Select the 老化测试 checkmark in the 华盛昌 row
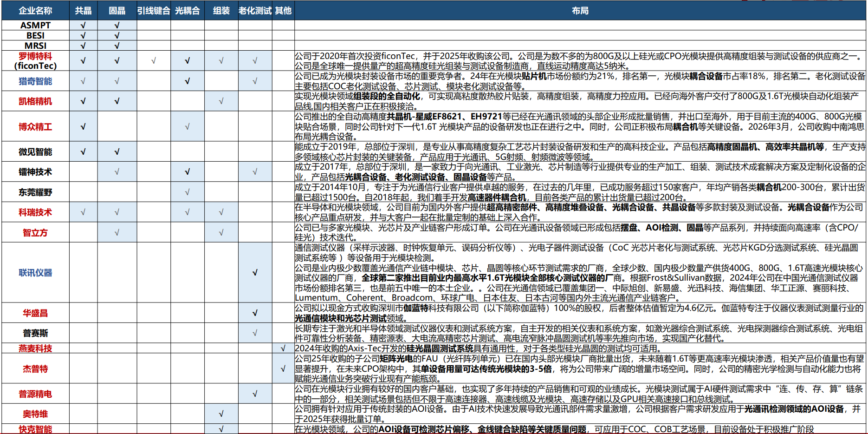 (x=255, y=313)
